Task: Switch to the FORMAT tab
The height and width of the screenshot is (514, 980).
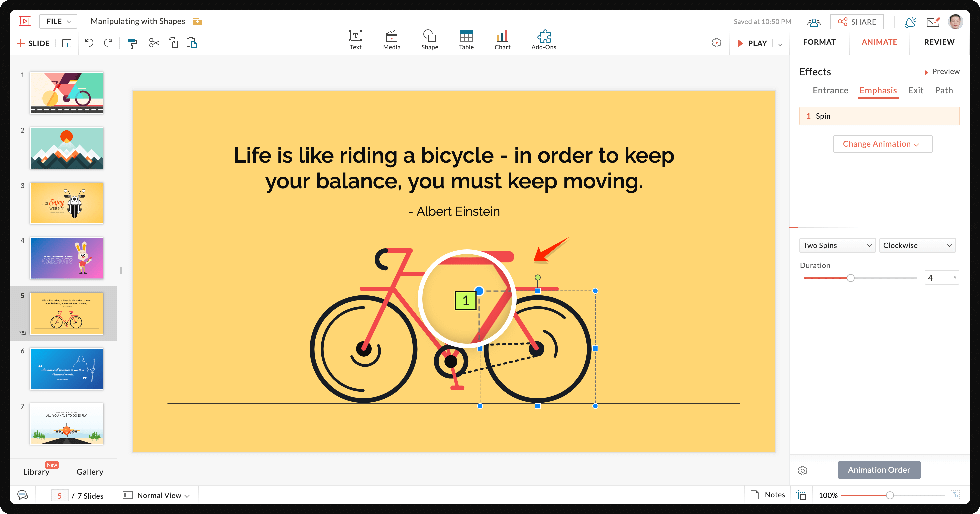Action: click(x=819, y=42)
